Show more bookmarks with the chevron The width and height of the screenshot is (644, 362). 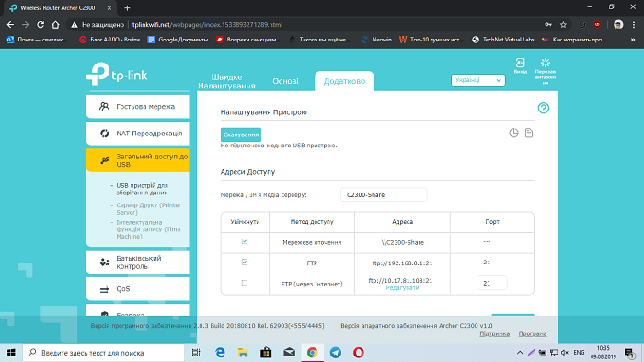pos(633,40)
